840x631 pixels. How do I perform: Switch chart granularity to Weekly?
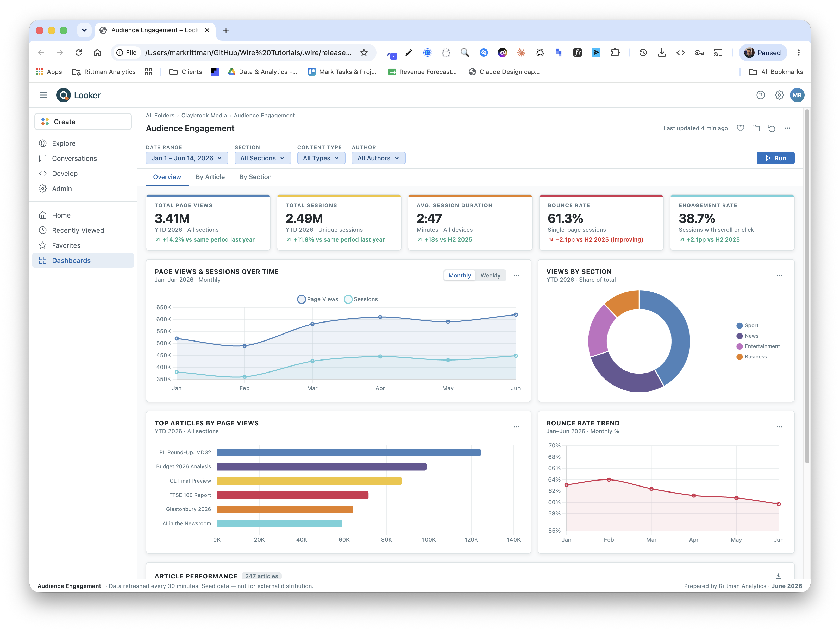tap(490, 275)
